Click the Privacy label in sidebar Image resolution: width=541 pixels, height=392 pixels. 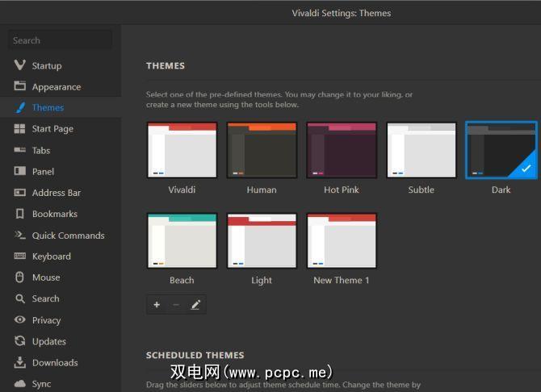coord(46,320)
